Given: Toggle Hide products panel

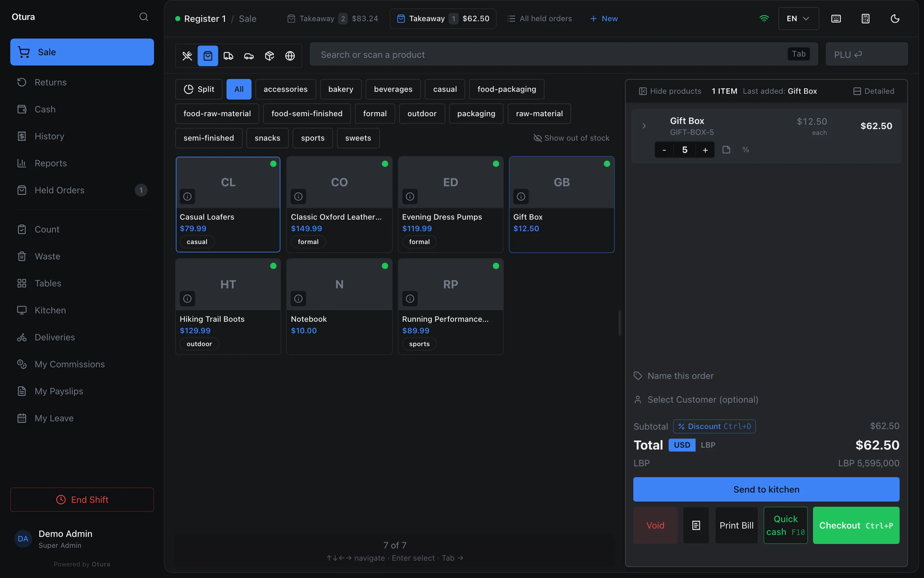Looking at the screenshot, I should click(x=670, y=91).
